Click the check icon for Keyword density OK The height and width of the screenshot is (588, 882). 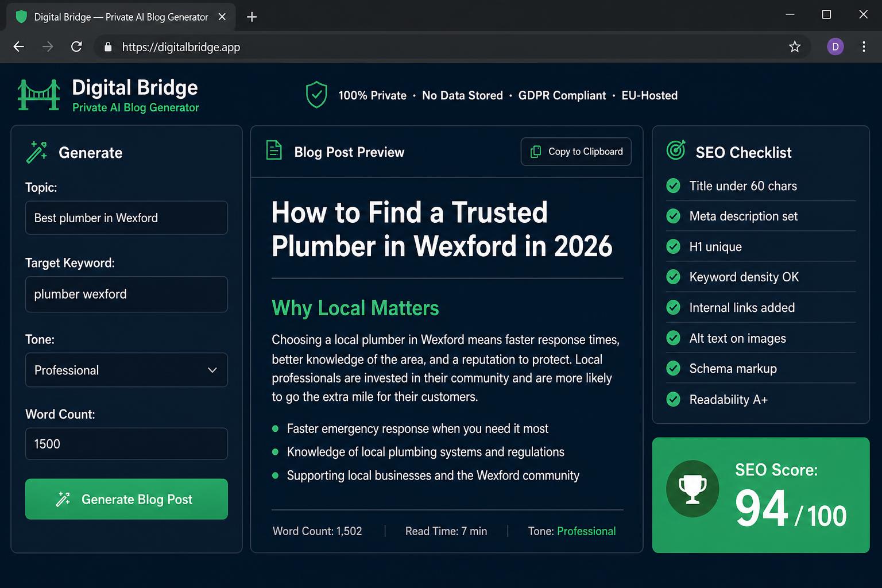coord(673,277)
